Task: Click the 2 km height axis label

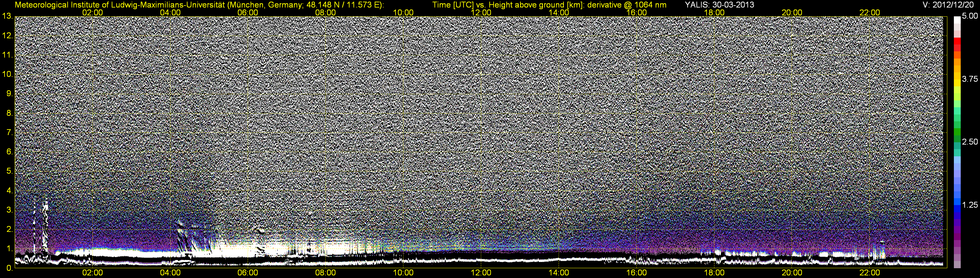Action: (x=9, y=229)
